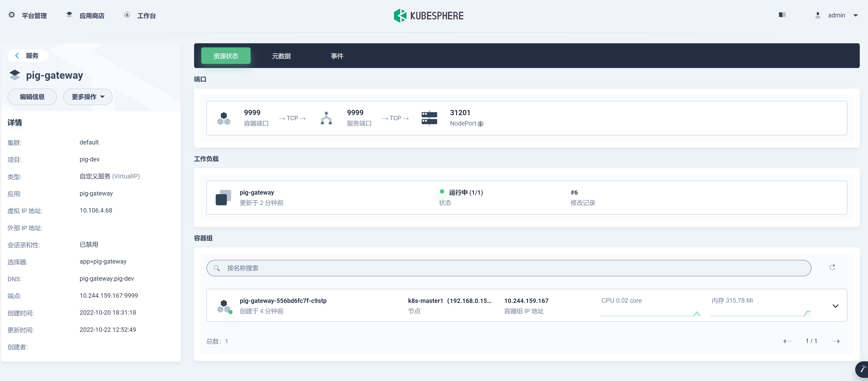Expand the 更多操作 more actions dropdown

tap(88, 97)
